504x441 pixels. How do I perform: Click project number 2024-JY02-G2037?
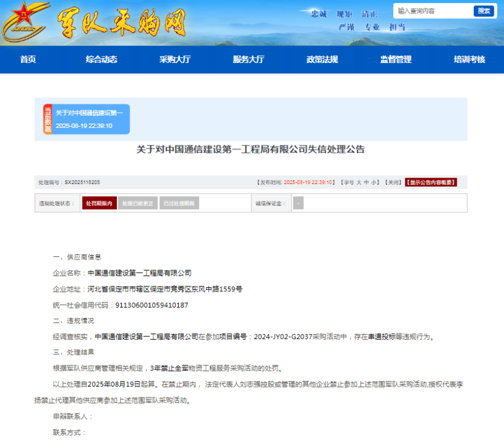[x=283, y=337]
